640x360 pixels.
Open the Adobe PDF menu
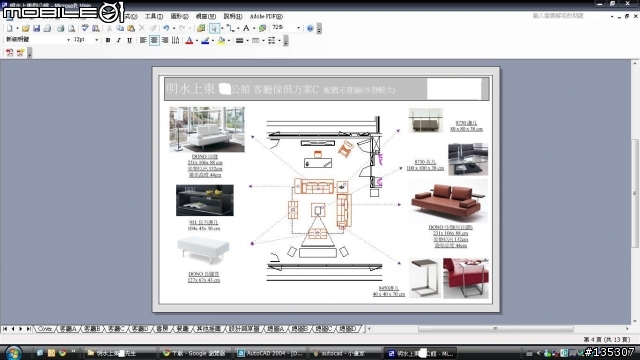pos(266,16)
